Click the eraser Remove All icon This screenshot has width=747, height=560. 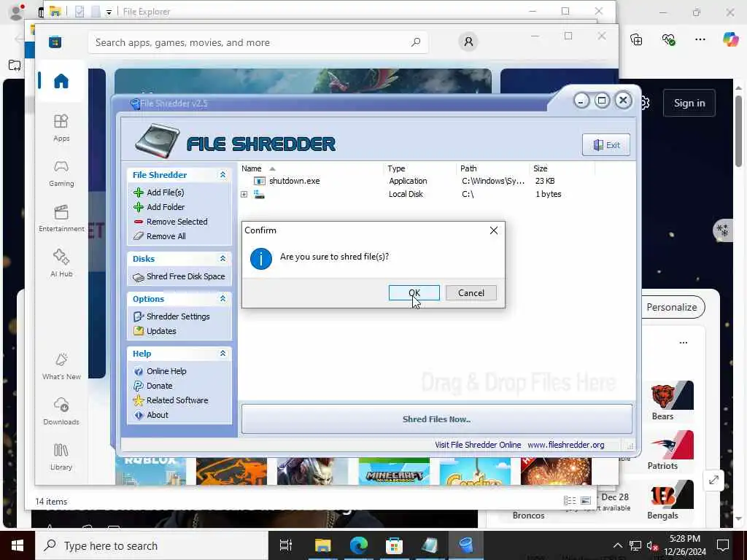tap(139, 236)
